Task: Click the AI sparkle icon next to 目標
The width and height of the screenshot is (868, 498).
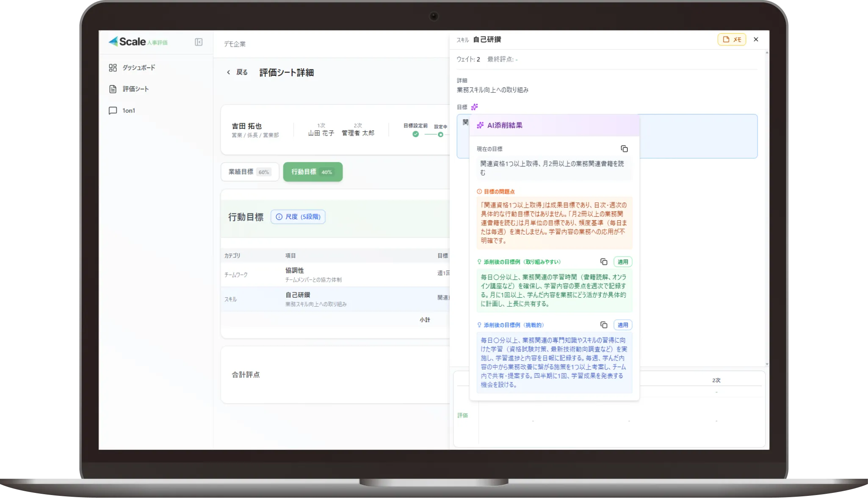Action: [475, 107]
